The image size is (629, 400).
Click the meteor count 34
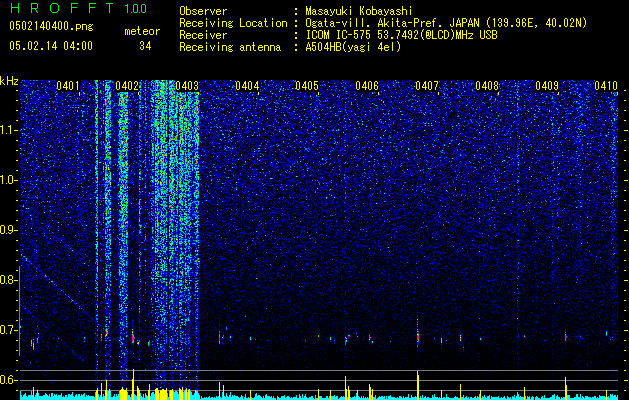[145, 46]
